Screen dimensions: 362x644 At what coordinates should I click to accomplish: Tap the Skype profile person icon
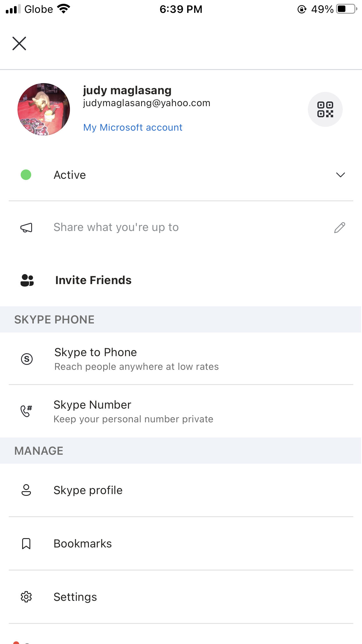[26, 490]
